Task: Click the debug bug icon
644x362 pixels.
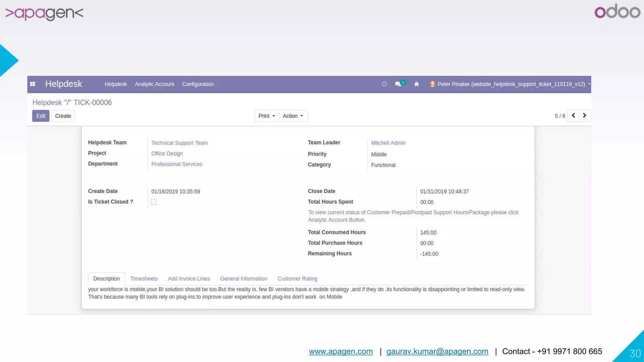Action: [x=416, y=84]
